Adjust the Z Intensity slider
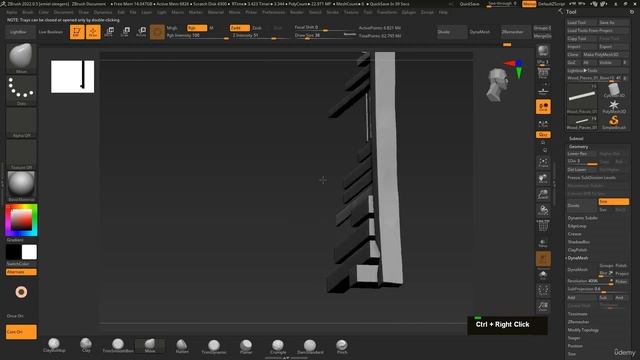The width and height of the screenshot is (640, 360). (255, 36)
